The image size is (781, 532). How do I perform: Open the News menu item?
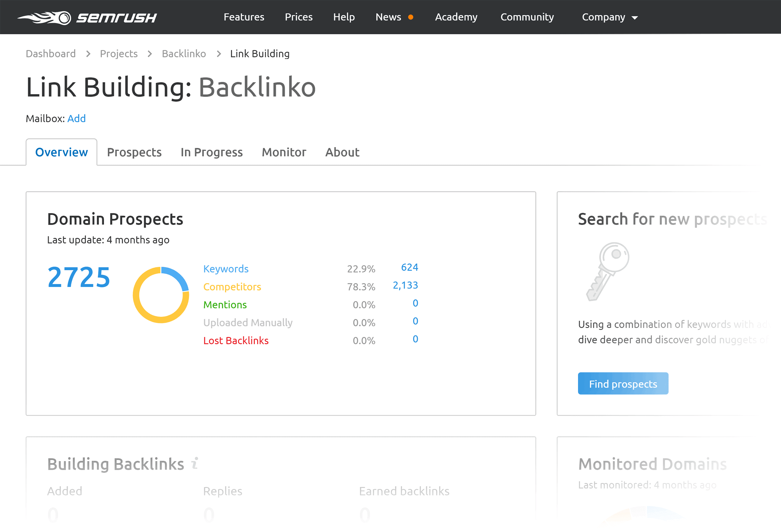pyautogui.click(x=388, y=17)
